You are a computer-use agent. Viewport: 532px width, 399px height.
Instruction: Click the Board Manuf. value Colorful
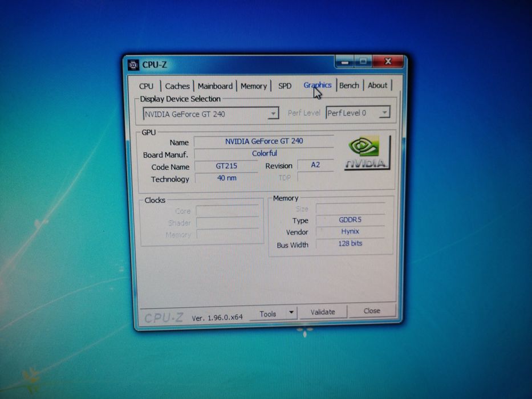point(263,153)
